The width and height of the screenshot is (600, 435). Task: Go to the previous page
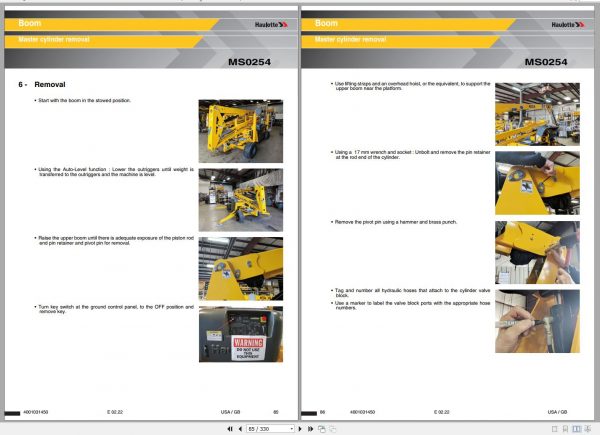240,429
